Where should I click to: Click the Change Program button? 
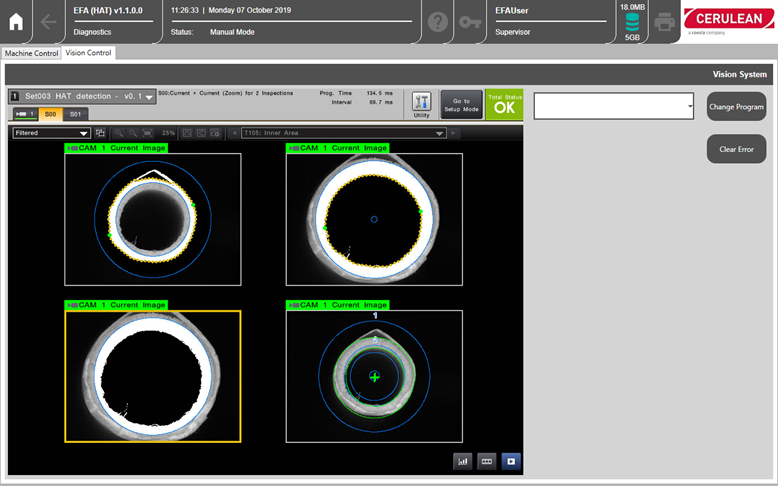point(736,106)
